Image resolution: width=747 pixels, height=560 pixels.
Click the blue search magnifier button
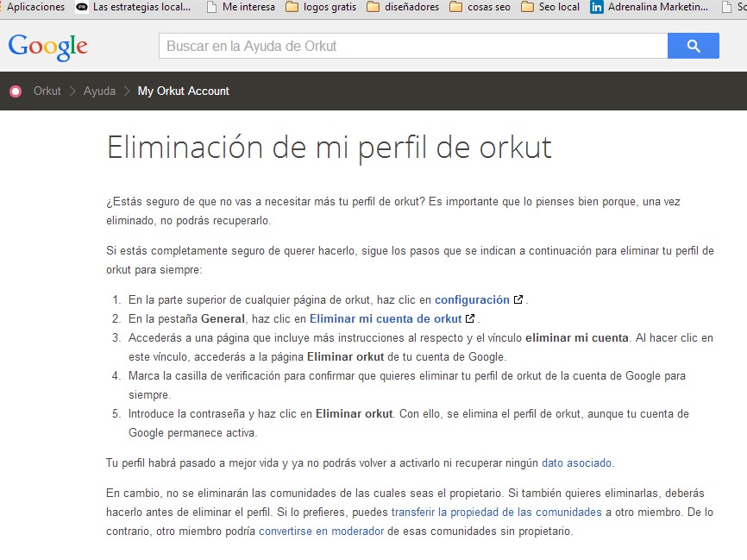pyautogui.click(x=694, y=46)
